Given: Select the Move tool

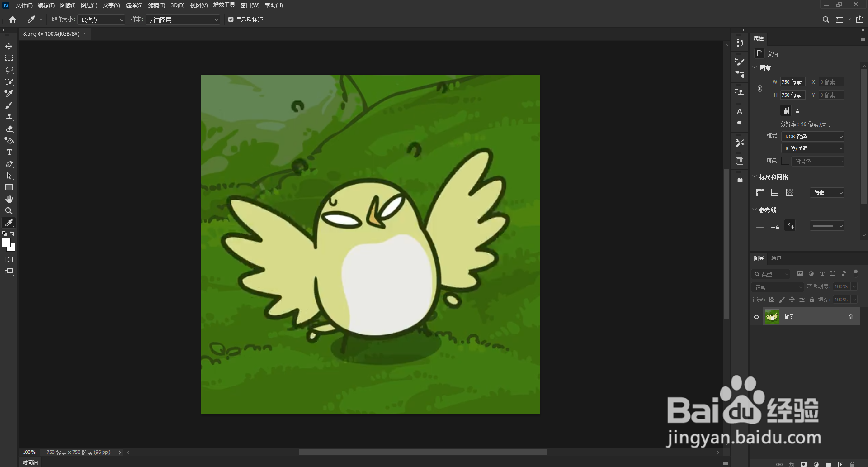Looking at the screenshot, I should click(9, 47).
